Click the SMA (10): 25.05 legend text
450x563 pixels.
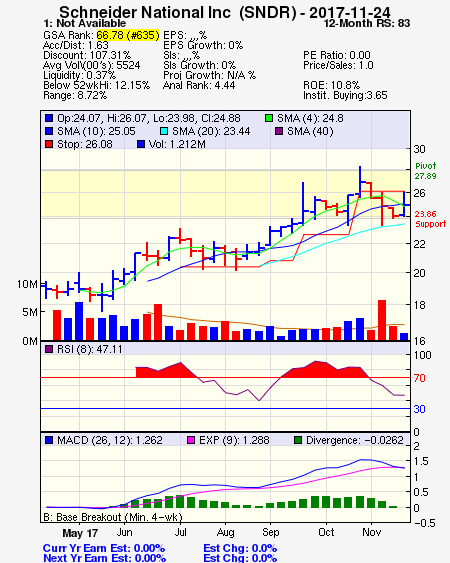96,131
